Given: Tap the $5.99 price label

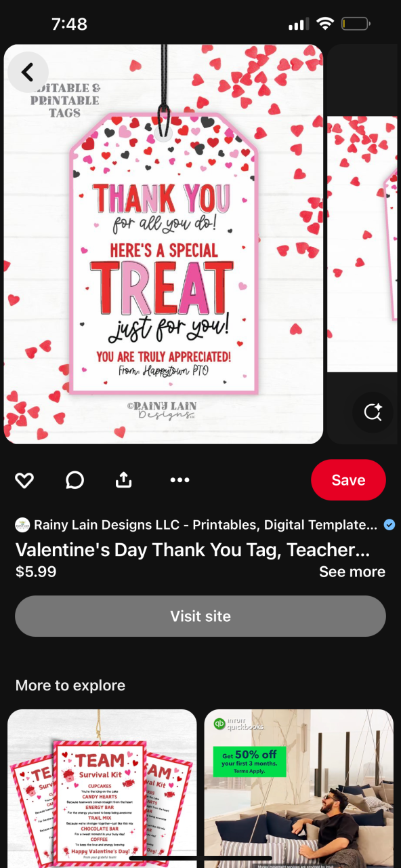Looking at the screenshot, I should pyautogui.click(x=36, y=572).
